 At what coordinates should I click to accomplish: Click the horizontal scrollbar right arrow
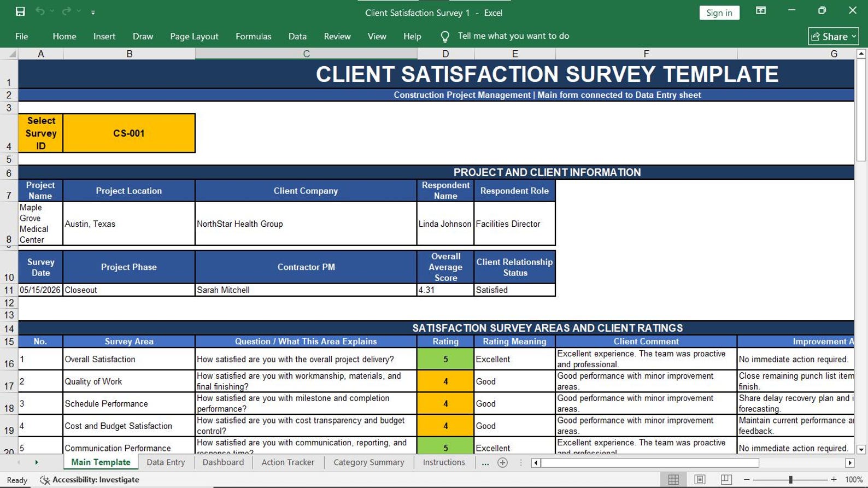coord(849,463)
